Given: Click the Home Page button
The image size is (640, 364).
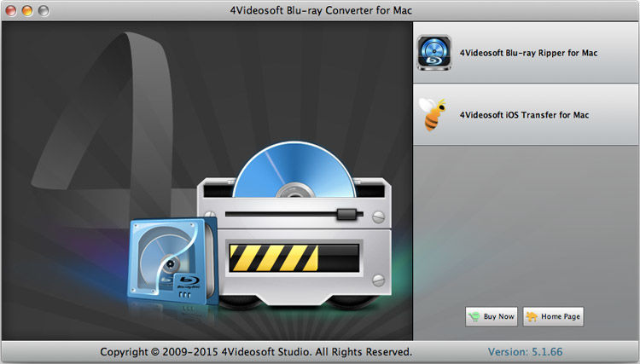Looking at the screenshot, I should 553,316.
